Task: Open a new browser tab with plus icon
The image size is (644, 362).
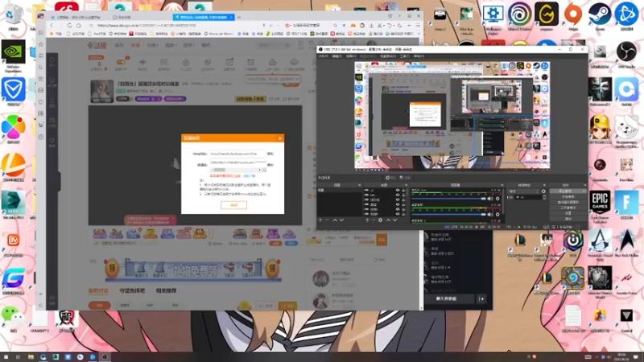Action: [239, 17]
